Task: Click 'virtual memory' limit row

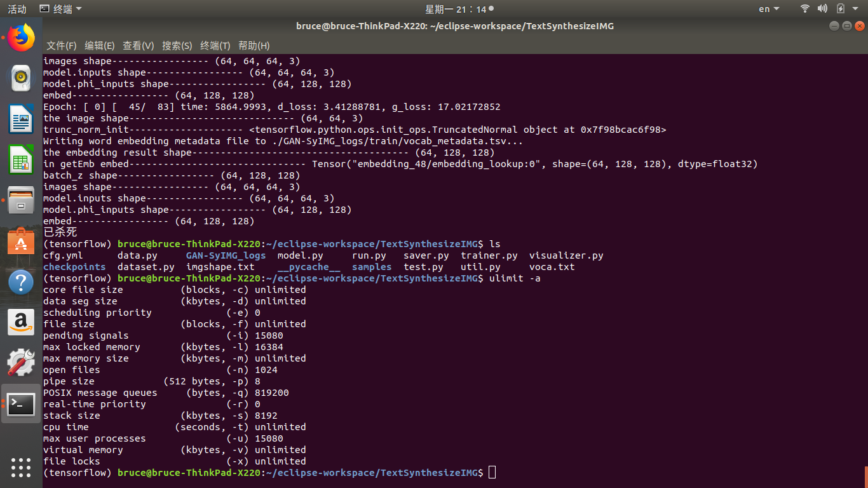Action: coord(175,450)
